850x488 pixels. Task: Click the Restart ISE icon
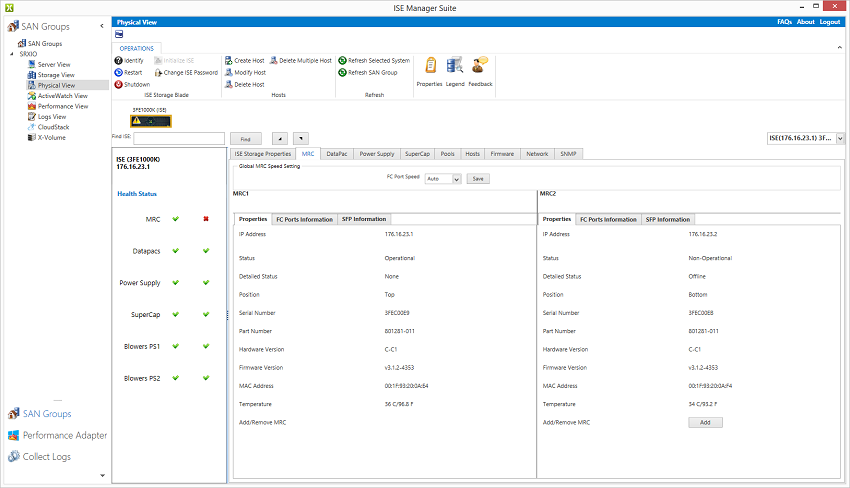pyautogui.click(x=118, y=73)
